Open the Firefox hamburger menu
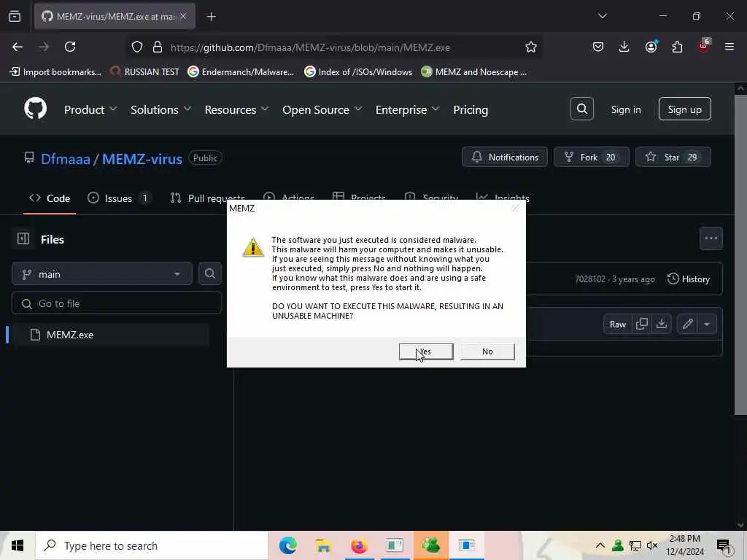The height and width of the screenshot is (560, 747). [729, 47]
